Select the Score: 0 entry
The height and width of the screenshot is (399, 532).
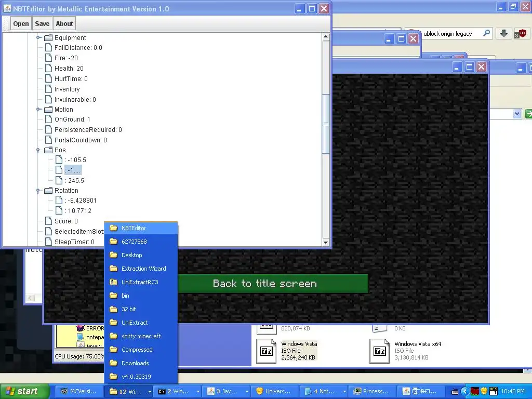[66, 221]
